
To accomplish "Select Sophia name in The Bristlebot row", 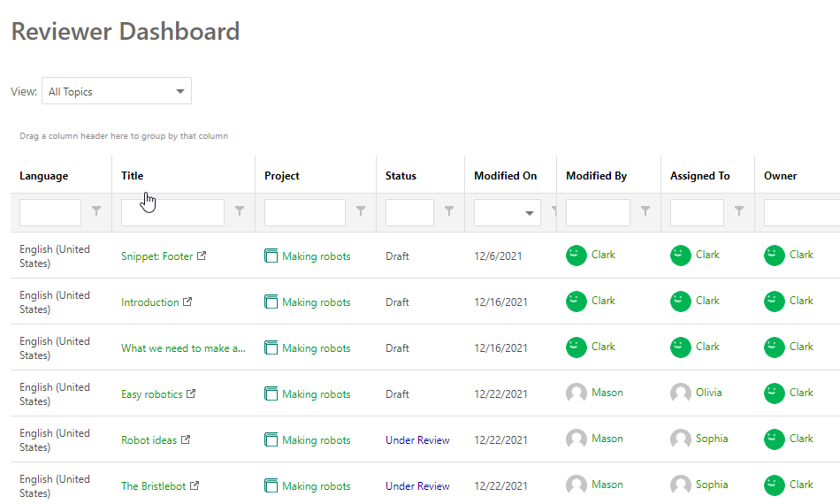I will click(x=712, y=485).
